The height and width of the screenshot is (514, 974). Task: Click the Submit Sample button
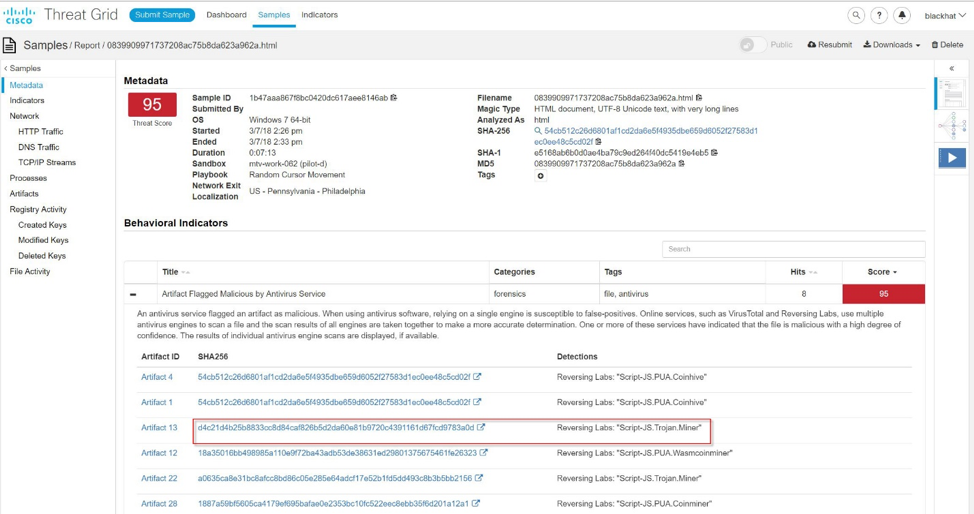click(x=162, y=15)
